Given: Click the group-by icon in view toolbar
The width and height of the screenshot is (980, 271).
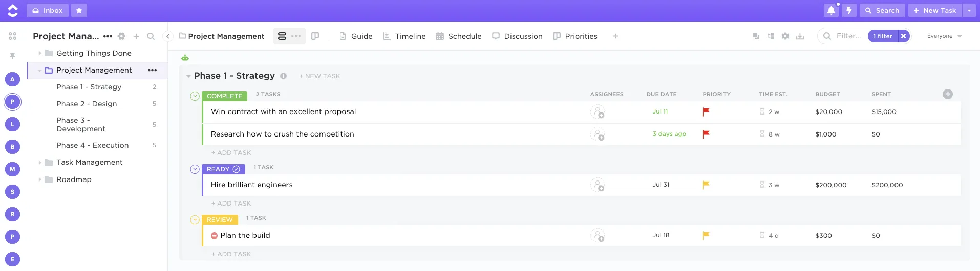Looking at the screenshot, I should click(756, 36).
